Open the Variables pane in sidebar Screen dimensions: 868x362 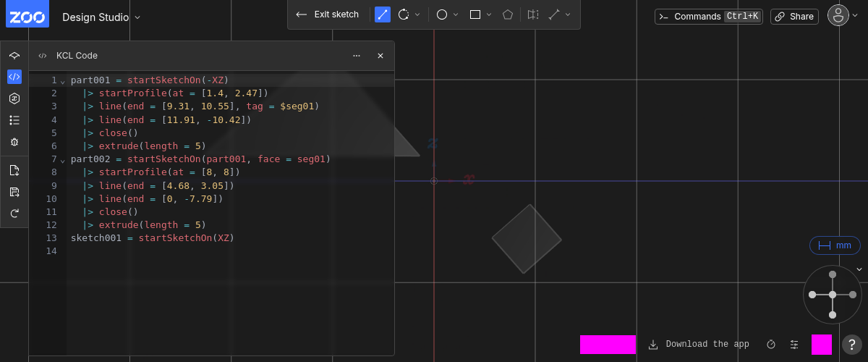coord(14,98)
